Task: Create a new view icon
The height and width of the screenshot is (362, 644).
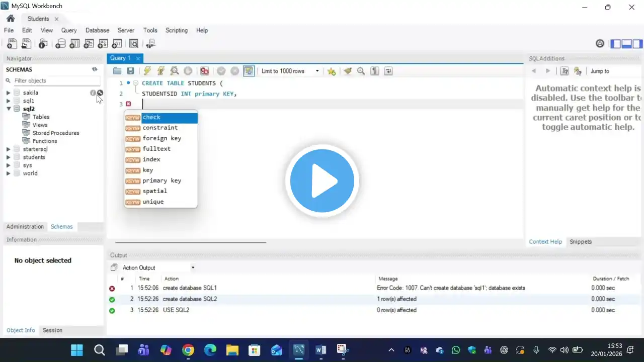Action: coord(89,44)
